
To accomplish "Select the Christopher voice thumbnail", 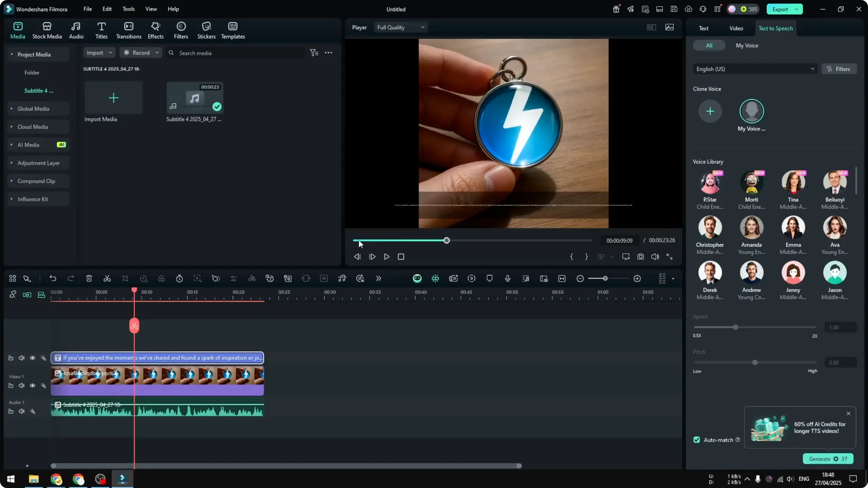I will coord(710,227).
